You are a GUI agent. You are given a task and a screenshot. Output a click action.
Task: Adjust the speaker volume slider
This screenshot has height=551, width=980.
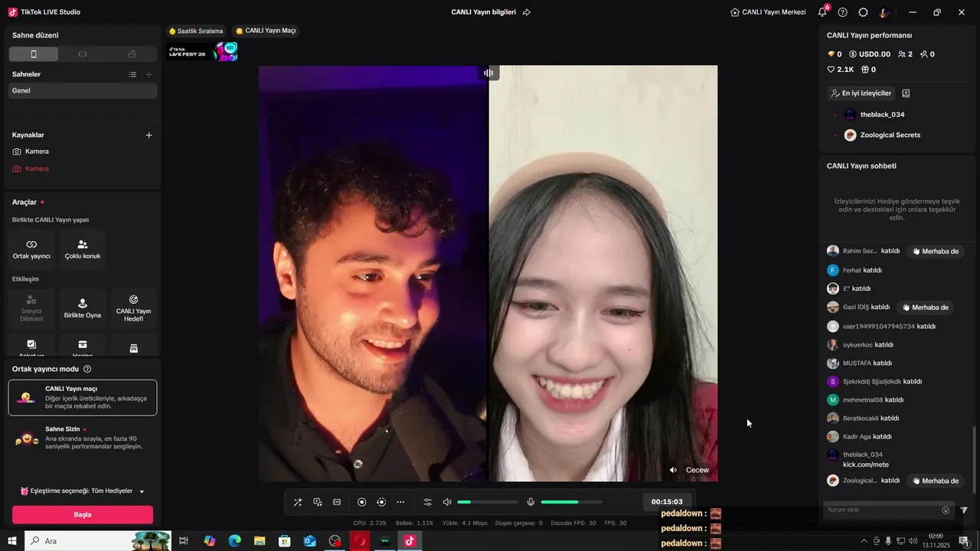(x=488, y=502)
